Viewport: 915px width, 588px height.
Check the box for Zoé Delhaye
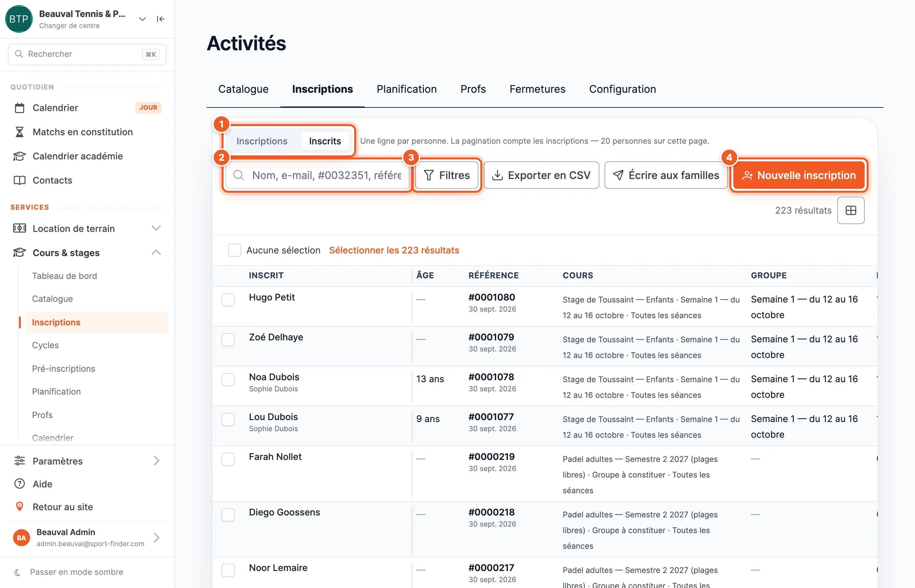(x=228, y=339)
